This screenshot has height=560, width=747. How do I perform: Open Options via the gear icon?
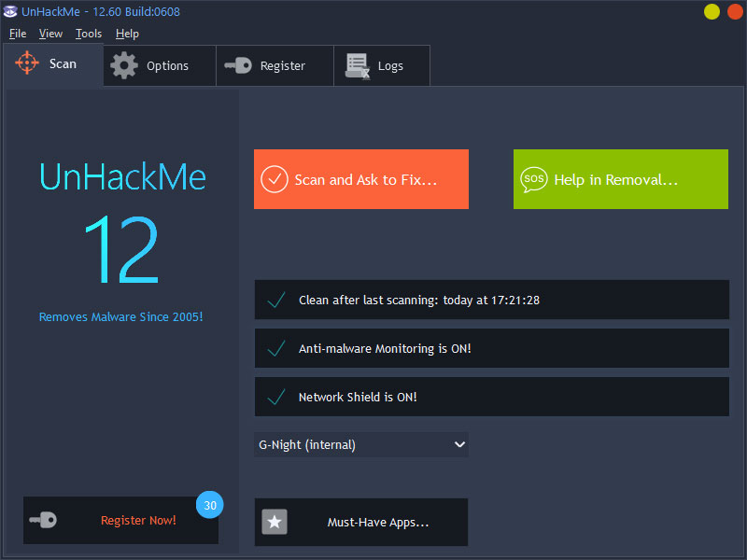click(x=122, y=65)
